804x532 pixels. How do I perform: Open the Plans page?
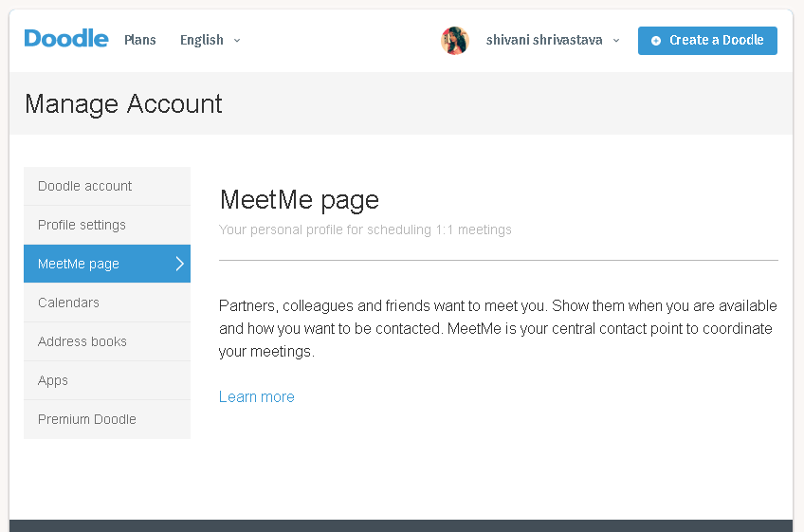click(x=140, y=40)
